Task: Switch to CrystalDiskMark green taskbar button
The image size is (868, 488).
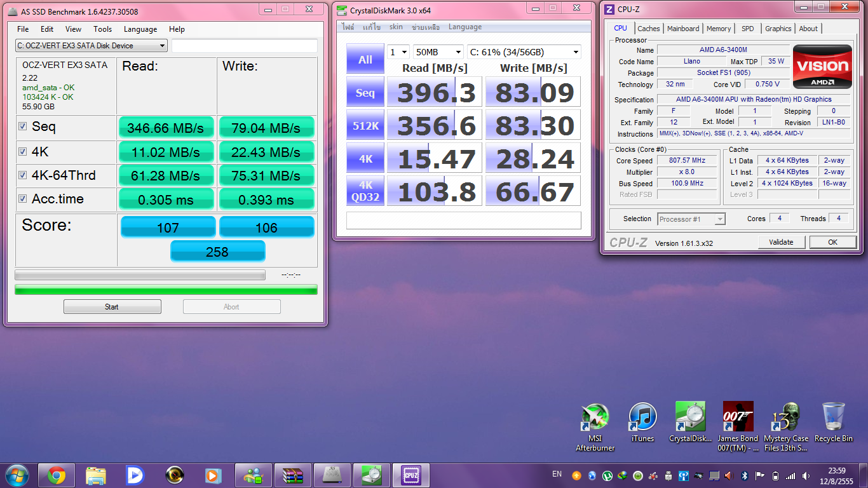Action: [372, 475]
